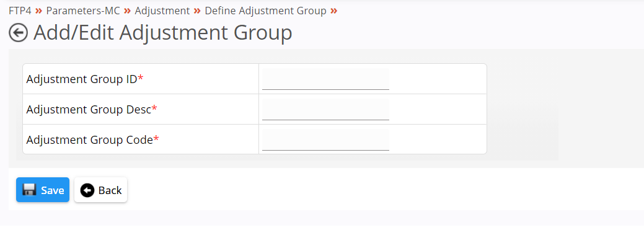Open the FTP4 breadcrumb link

(x=20, y=11)
